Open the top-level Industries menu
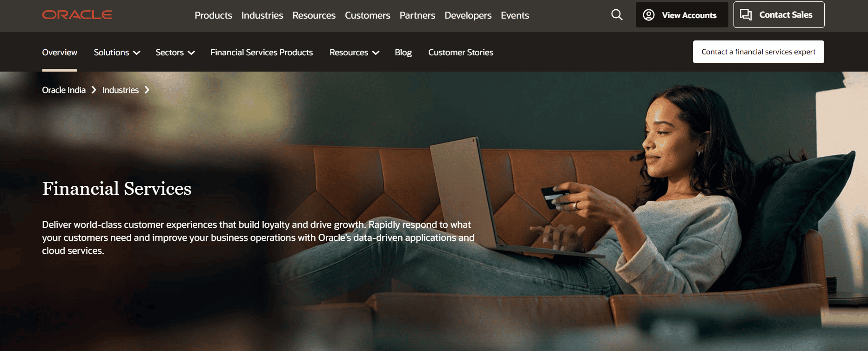Image resolution: width=868 pixels, height=351 pixels. pyautogui.click(x=262, y=15)
